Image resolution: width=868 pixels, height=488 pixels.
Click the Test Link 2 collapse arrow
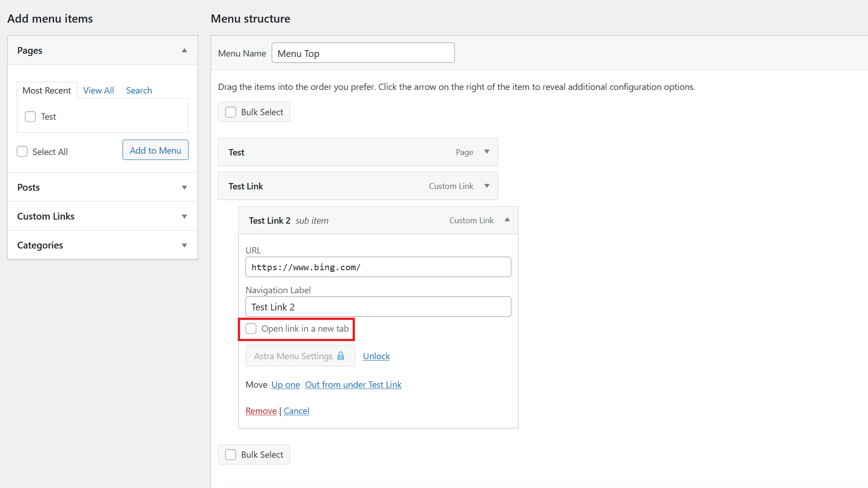click(507, 220)
